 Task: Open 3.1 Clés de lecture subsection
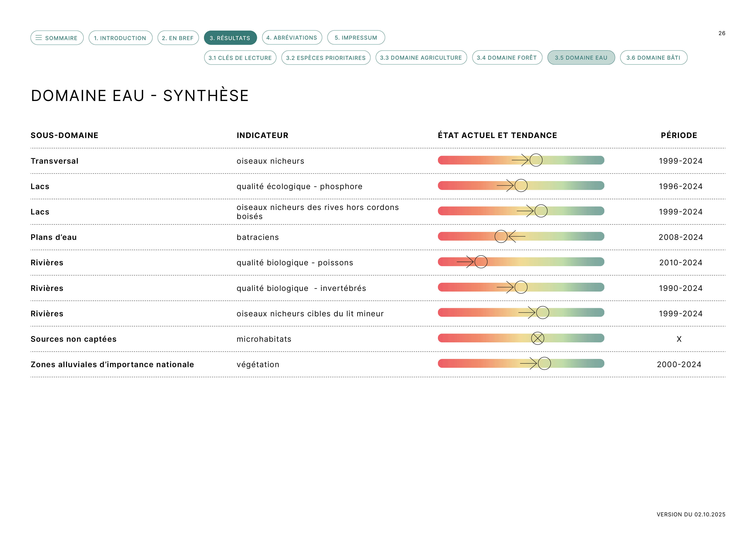[240, 57]
